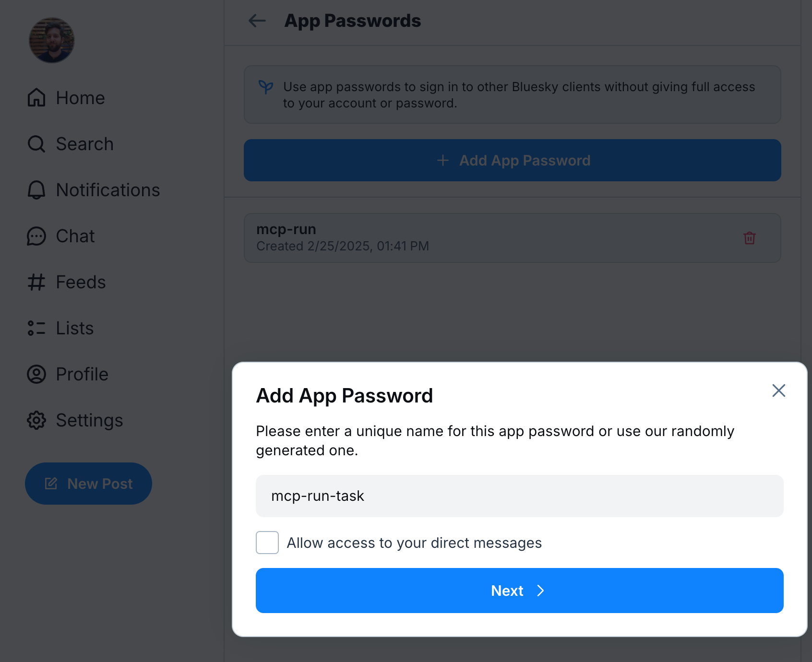The image size is (812, 662).
Task: Click the Settings gear icon
Action: (x=36, y=420)
